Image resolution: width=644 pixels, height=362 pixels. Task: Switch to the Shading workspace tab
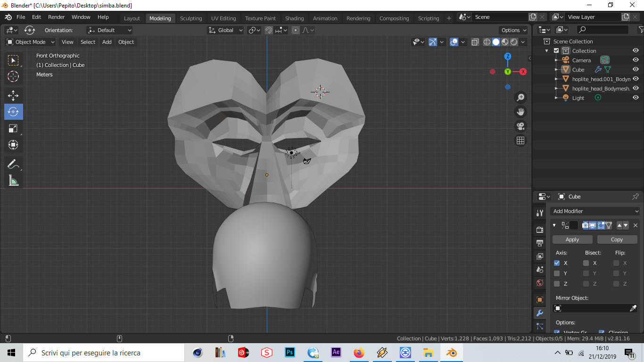295,18
